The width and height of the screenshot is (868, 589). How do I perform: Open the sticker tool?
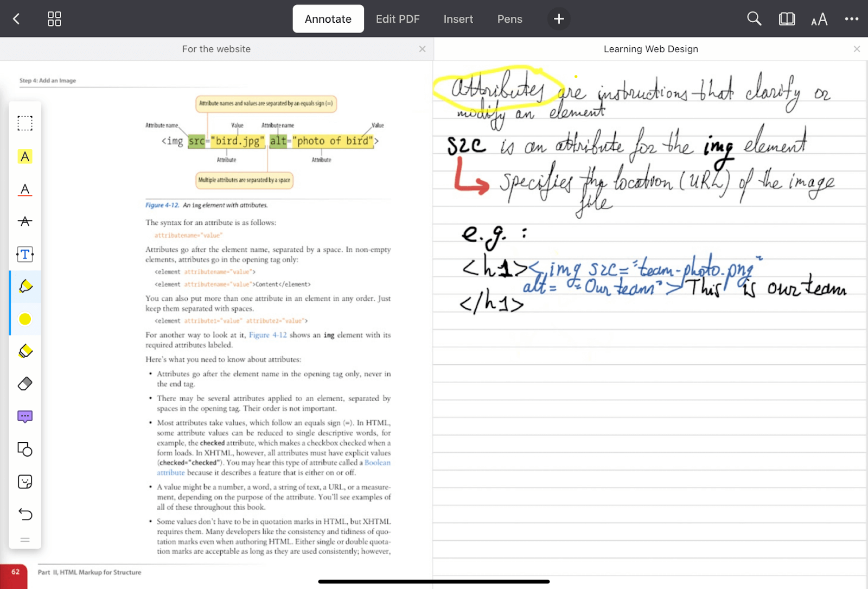(25, 482)
